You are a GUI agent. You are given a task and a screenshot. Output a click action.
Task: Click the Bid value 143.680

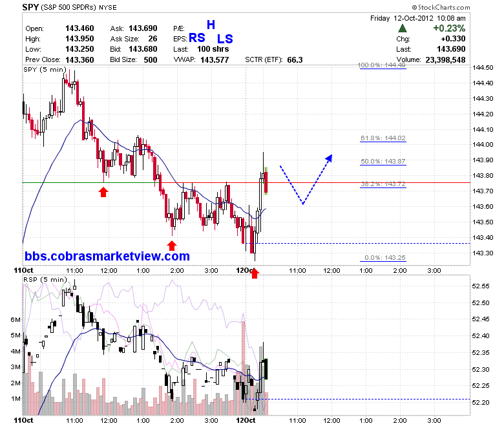(x=143, y=49)
